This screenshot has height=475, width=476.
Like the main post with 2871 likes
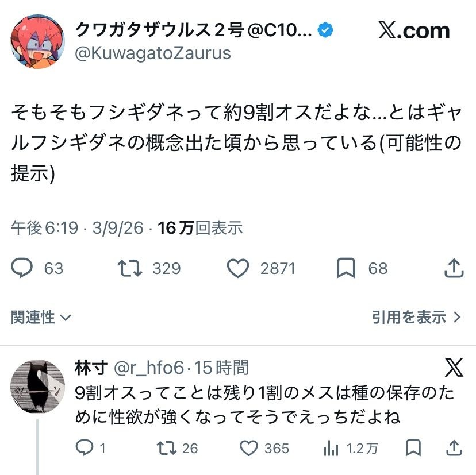pos(238,268)
